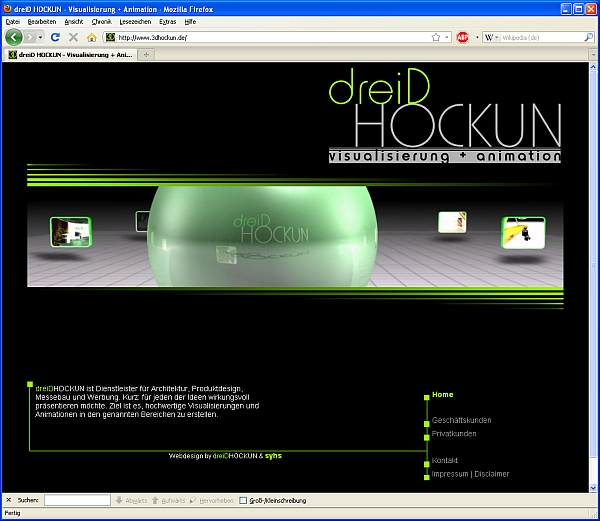Click the green Back navigation button

(14, 37)
